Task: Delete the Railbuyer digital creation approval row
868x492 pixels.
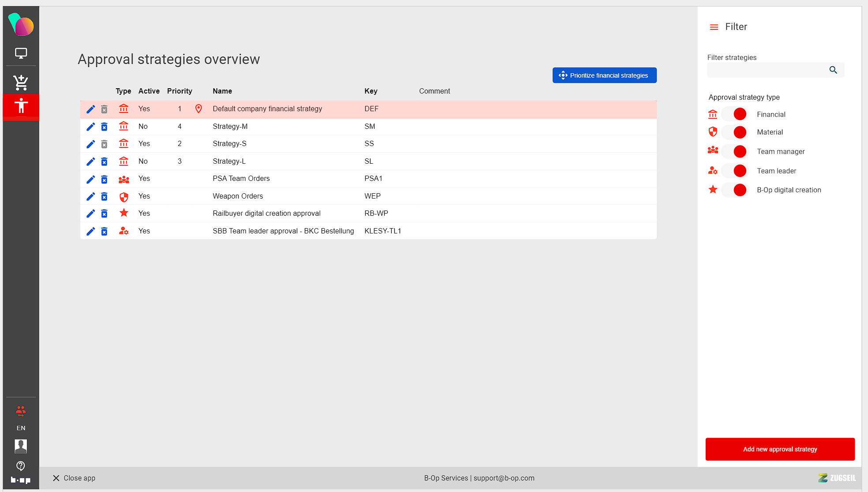Action: point(104,214)
